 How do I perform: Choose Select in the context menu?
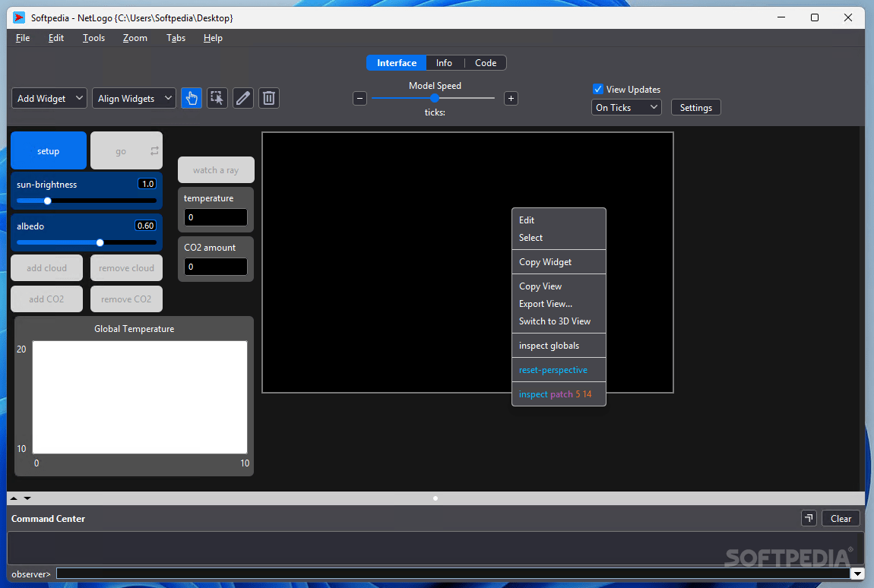click(559, 238)
